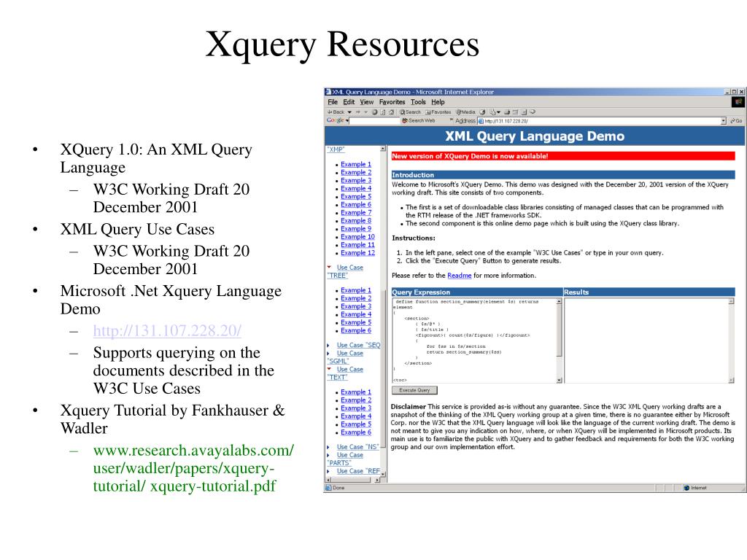The width and height of the screenshot is (747, 560).
Task: Open the Tools menu
Action: (x=418, y=102)
